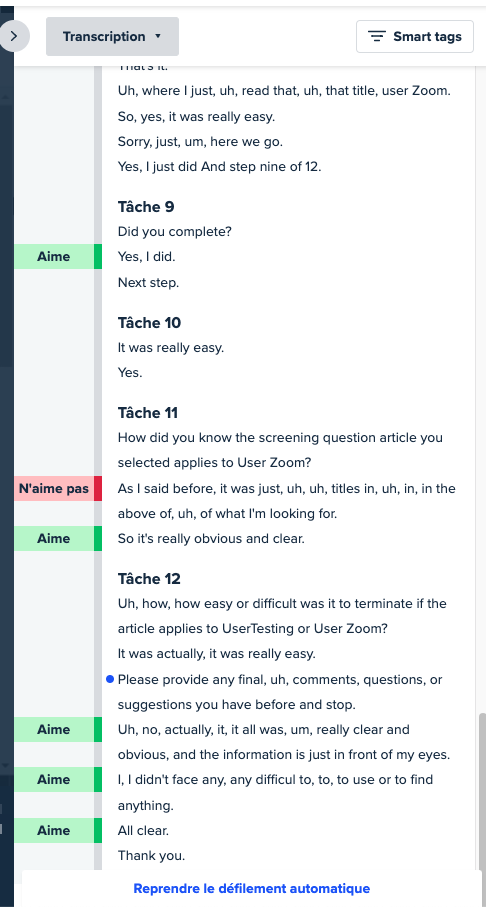Image resolution: width=486 pixels, height=907 pixels.
Task: Open the Smart tags filter
Action: (x=415, y=36)
